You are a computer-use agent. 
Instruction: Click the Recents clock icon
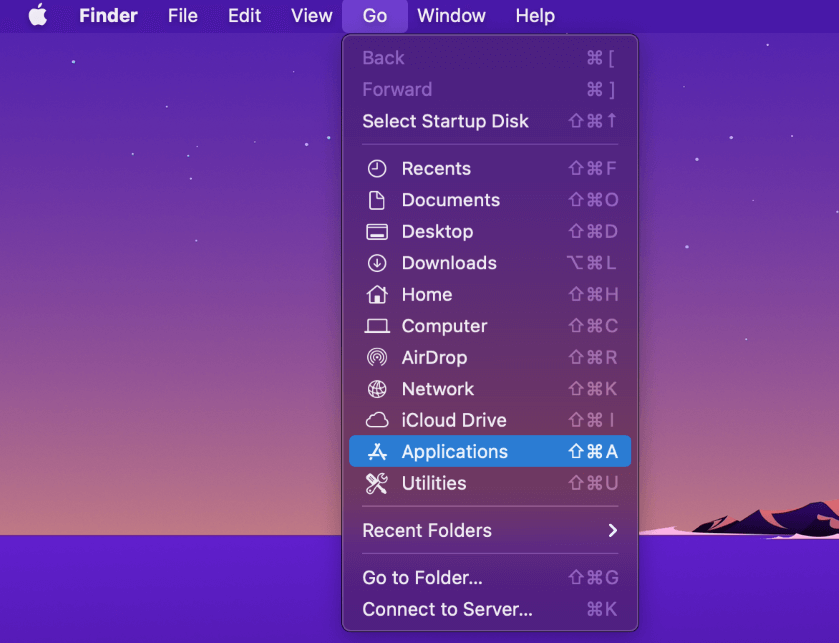point(377,169)
